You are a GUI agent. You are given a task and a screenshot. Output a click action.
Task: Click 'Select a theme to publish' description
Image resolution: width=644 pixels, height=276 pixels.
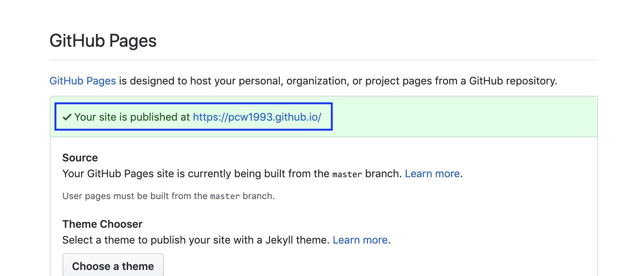[x=196, y=240]
